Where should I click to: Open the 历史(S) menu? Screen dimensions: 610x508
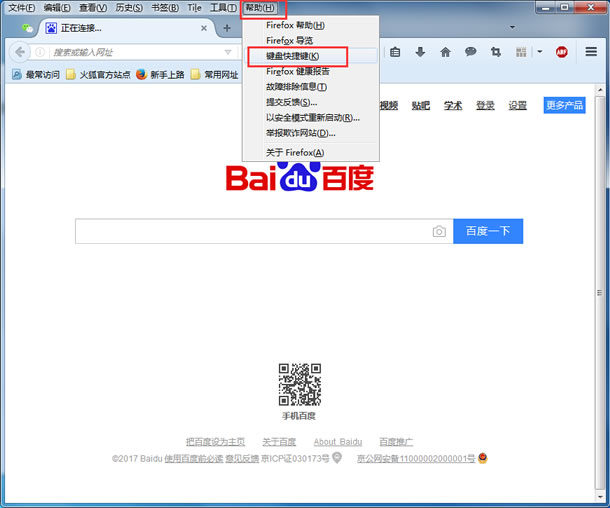point(129,8)
